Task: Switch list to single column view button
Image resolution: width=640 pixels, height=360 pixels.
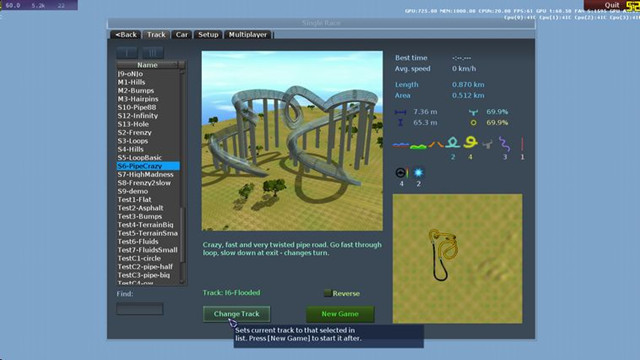Action: [127, 53]
